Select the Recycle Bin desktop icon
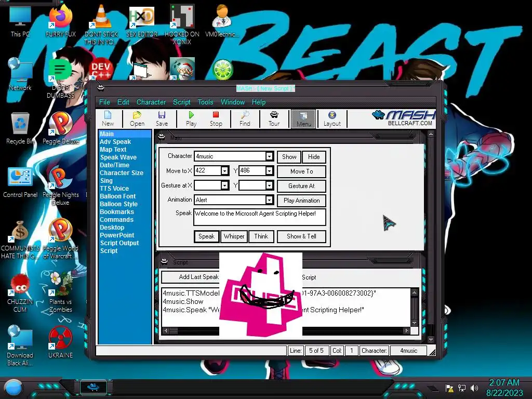 click(20, 128)
